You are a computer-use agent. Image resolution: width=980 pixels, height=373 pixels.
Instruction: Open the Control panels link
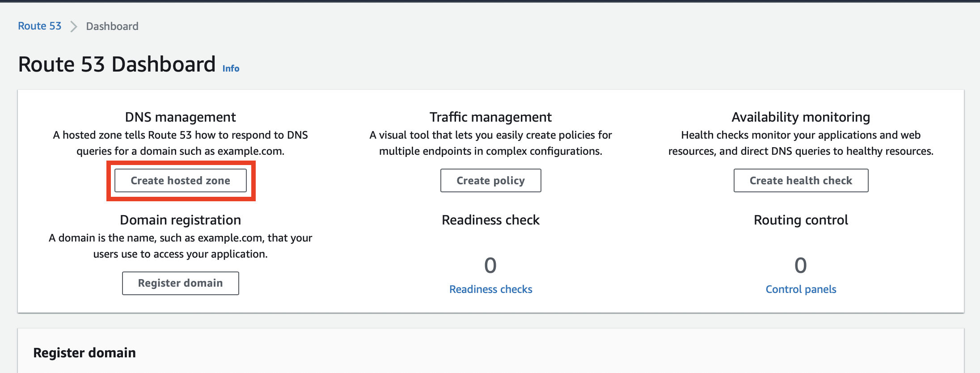(x=801, y=289)
